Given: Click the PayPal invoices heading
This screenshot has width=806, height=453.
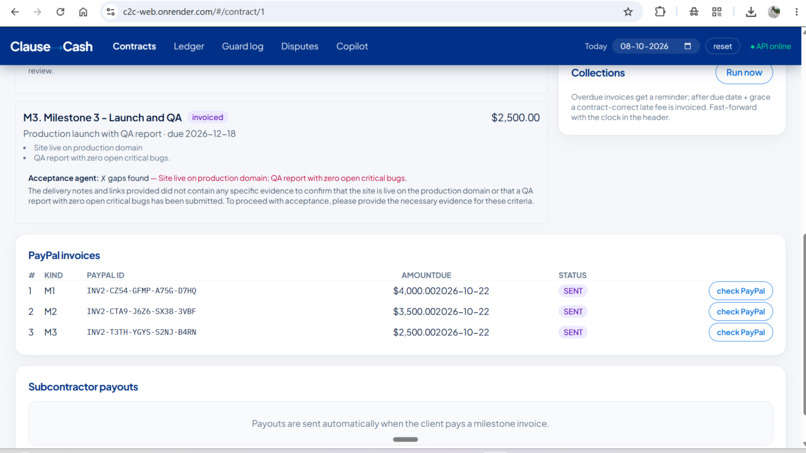Looking at the screenshot, I should point(64,256).
